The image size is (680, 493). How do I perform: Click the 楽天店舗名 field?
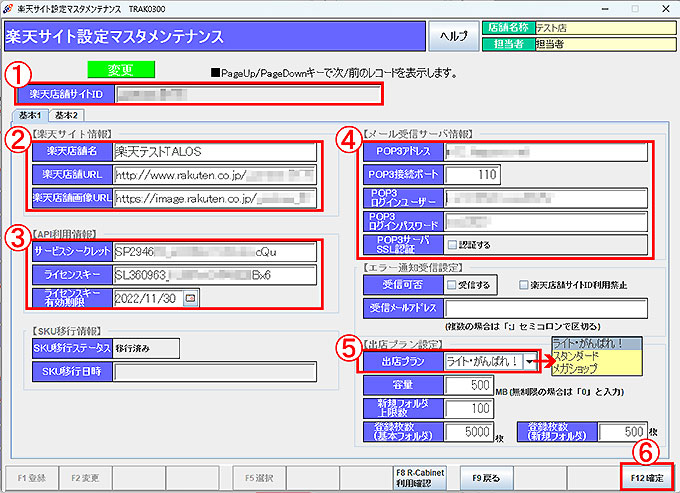tap(215, 152)
